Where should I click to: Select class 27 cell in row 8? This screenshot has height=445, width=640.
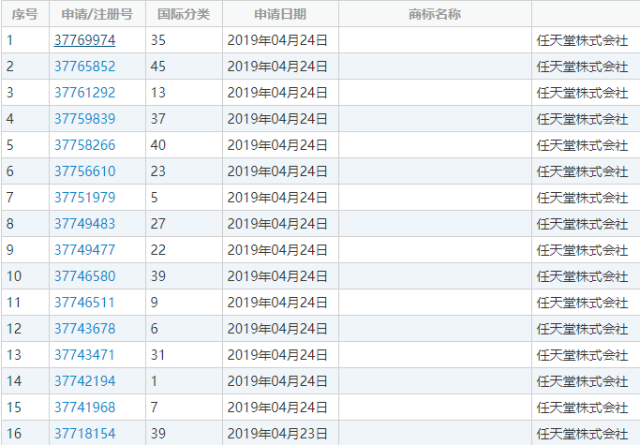pos(184,224)
